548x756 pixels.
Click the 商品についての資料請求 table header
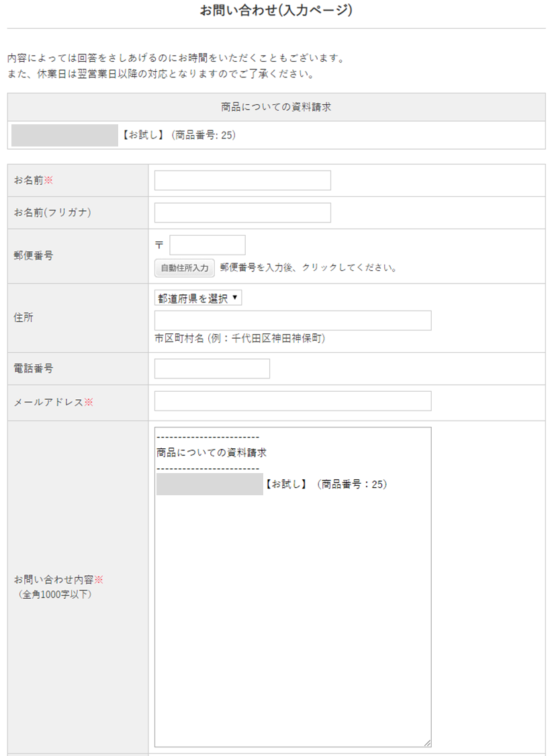276,107
